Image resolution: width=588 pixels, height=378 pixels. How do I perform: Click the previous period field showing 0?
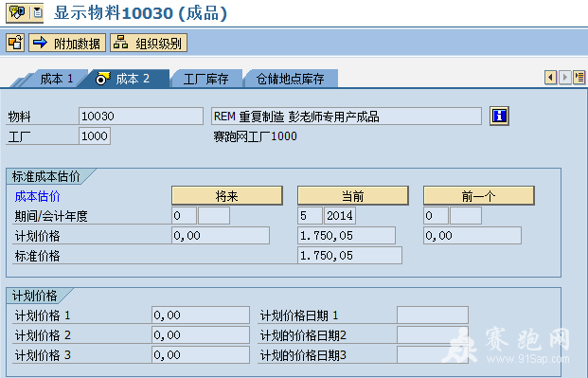pyautogui.click(x=436, y=215)
